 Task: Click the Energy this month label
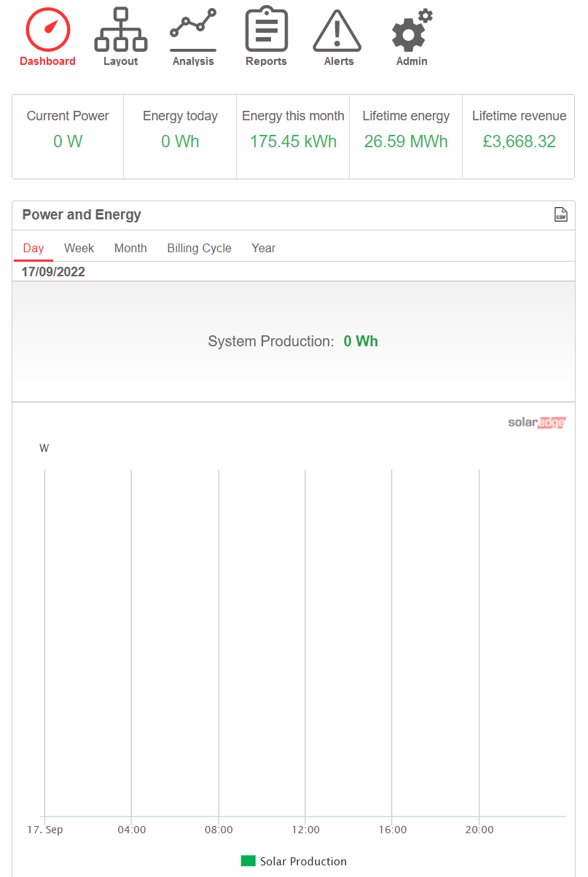click(293, 116)
